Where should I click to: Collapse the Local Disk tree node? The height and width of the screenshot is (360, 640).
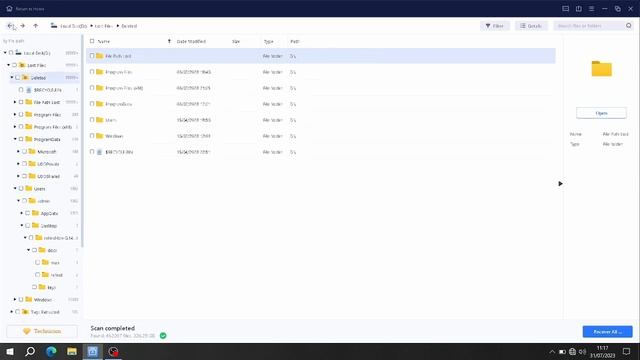[x=5, y=53]
